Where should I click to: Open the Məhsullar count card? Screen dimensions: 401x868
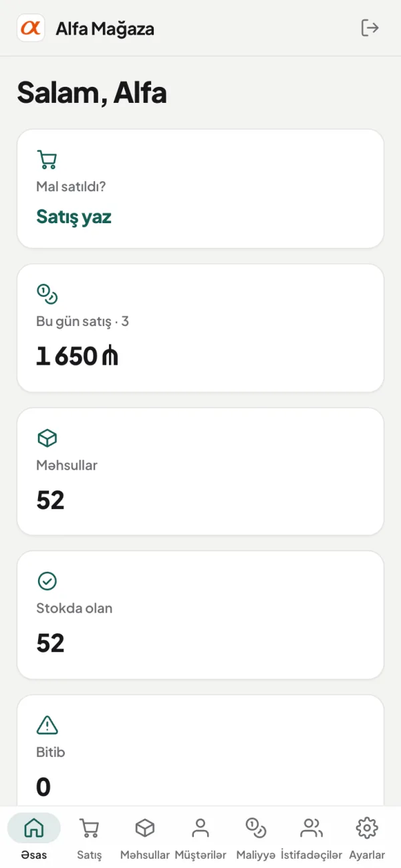pos(200,472)
